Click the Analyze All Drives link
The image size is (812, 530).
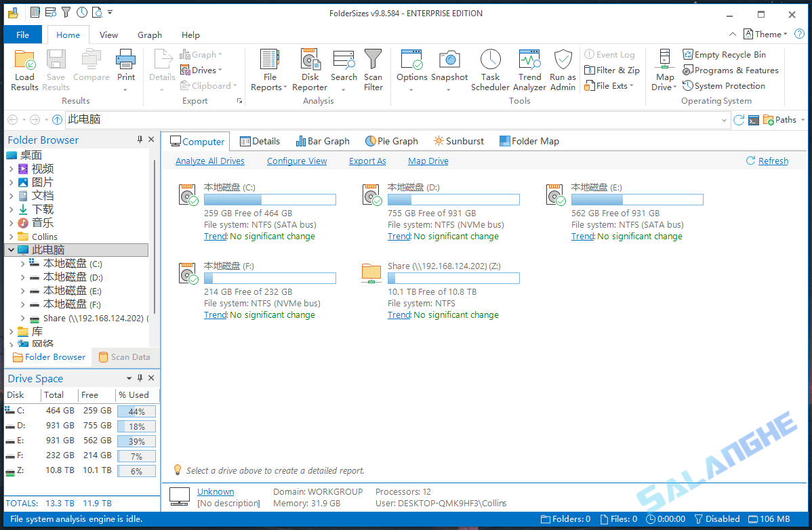tap(210, 161)
